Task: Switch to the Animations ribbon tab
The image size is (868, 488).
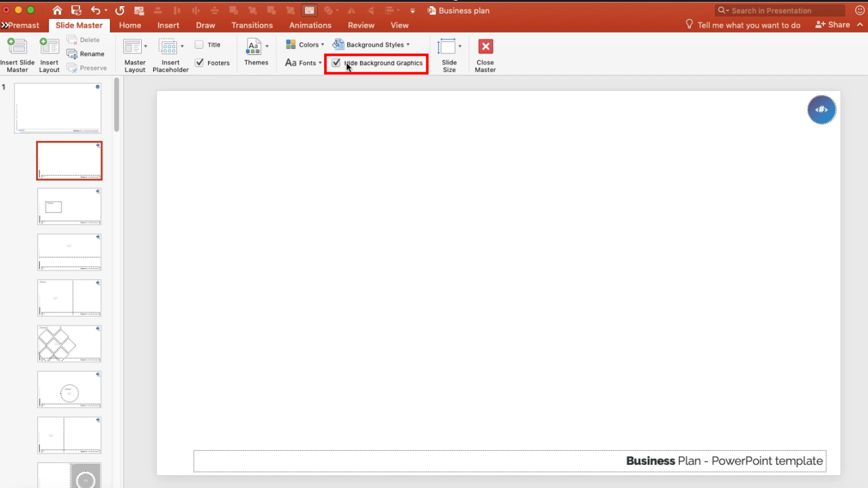Action: click(310, 25)
